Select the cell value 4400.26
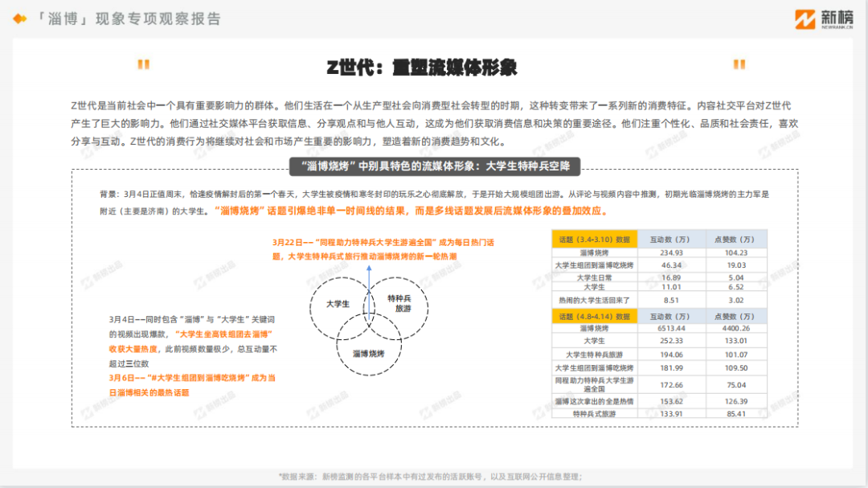The image size is (868, 488). [x=736, y=328]
